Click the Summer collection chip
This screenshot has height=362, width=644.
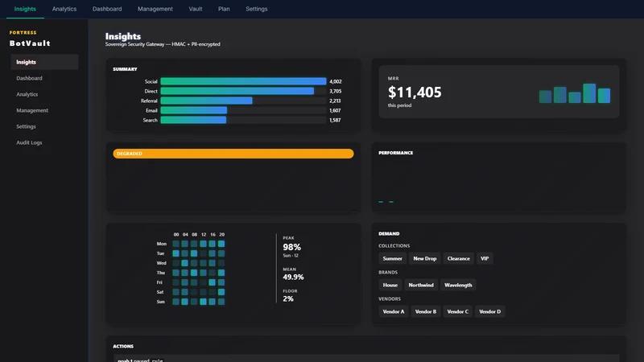pyautogui.click(x=392, y=258)
